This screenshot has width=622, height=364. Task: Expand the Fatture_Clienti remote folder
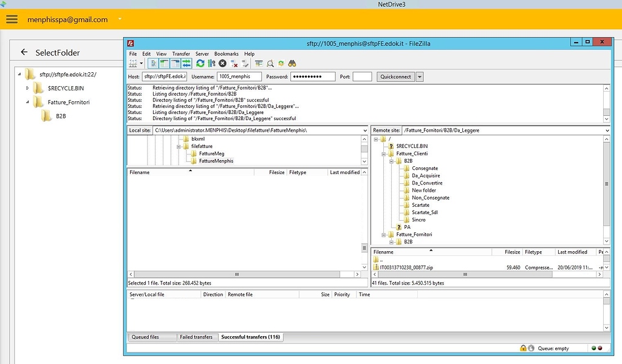(383, 153)
